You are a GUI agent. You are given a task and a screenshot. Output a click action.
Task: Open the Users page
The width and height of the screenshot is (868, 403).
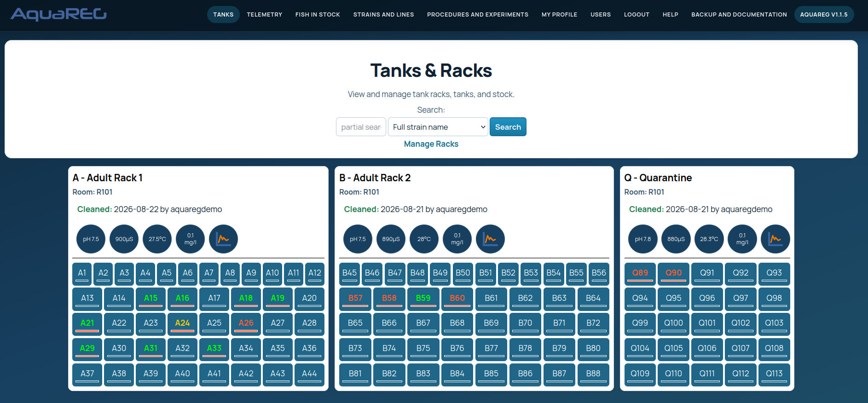[601, 15]
